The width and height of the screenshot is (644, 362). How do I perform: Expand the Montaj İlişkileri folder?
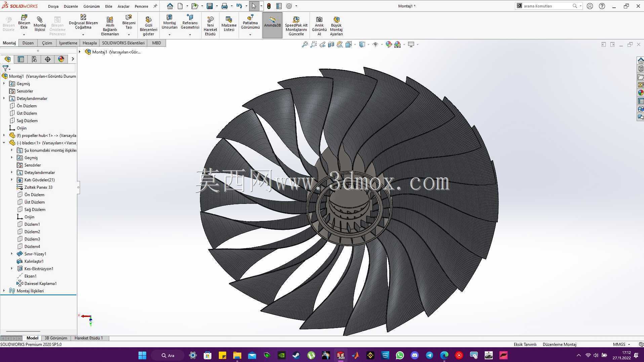click(x=4, y=291)
